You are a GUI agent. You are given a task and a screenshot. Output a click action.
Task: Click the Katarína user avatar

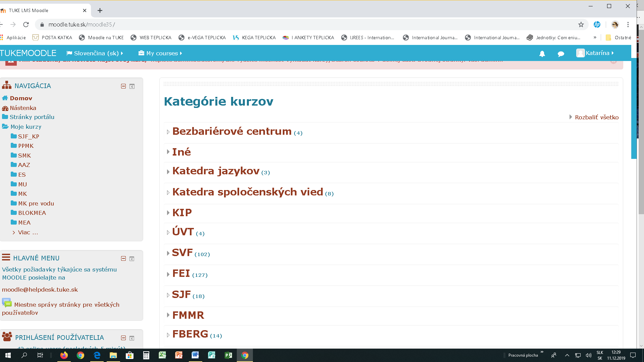(580, 53)
